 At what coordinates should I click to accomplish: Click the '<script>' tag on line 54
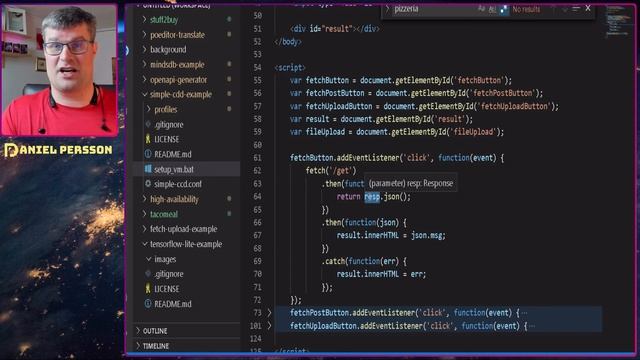click(x=290, y=67)
